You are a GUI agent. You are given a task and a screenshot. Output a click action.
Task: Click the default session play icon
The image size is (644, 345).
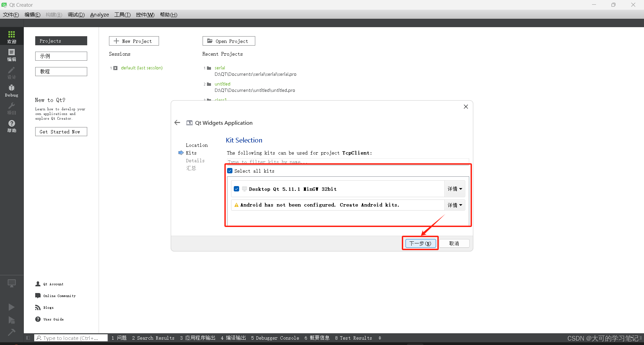[115, 68]
